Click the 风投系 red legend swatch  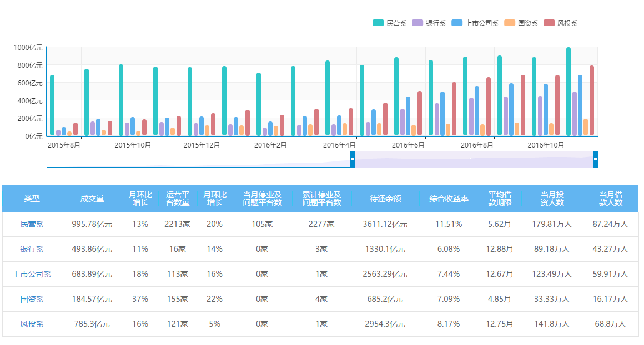click(x=549, y=23)
